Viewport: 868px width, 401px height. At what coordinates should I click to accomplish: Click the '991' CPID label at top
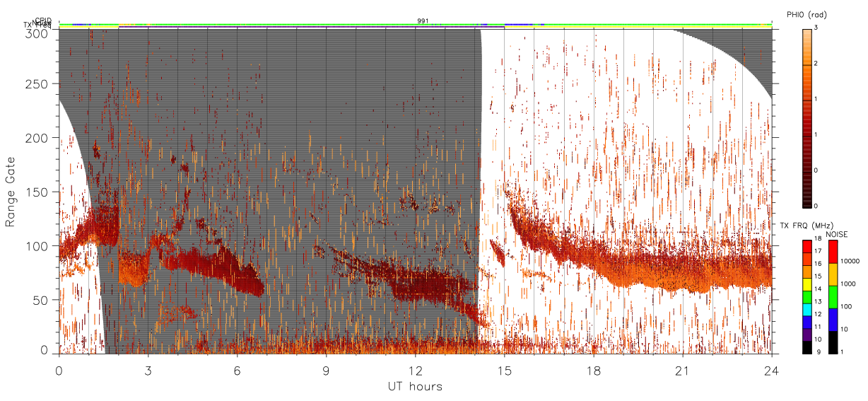tap(422, 21)
